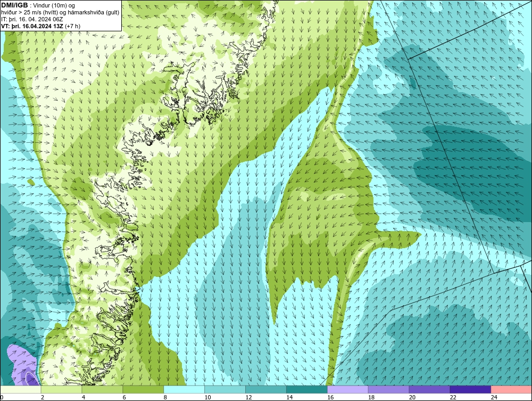The width and height of the screenshot is (532, 401).
Task: Click the legend scale label '18'
Action: 371,397
